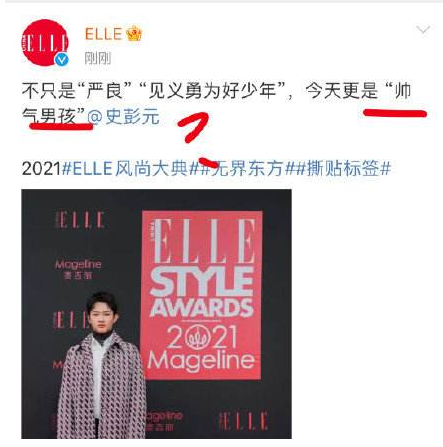
Task: Click the ELLE logo at photo's bottom right
Action: pyautogui.click(x=243, y=421)
